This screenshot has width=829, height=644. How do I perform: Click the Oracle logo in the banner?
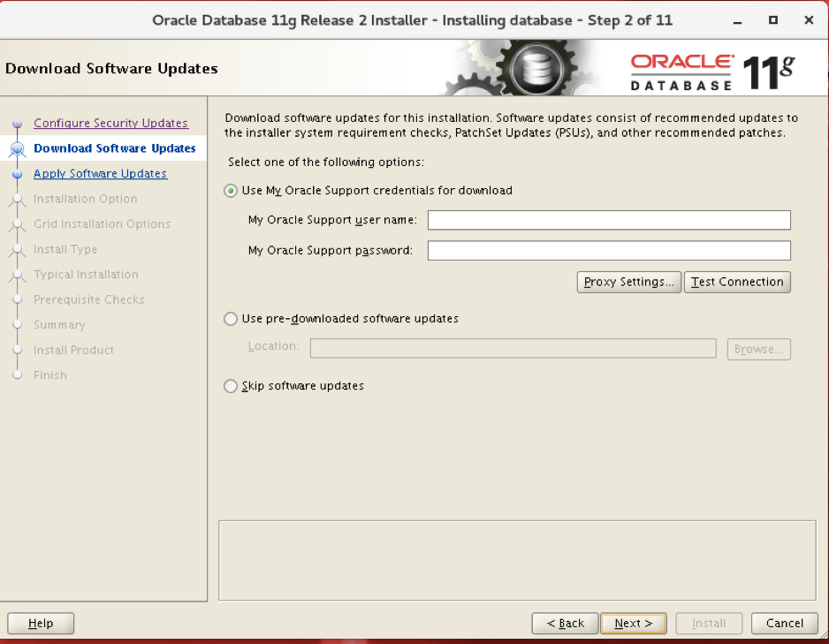click(x=680, y=64)
